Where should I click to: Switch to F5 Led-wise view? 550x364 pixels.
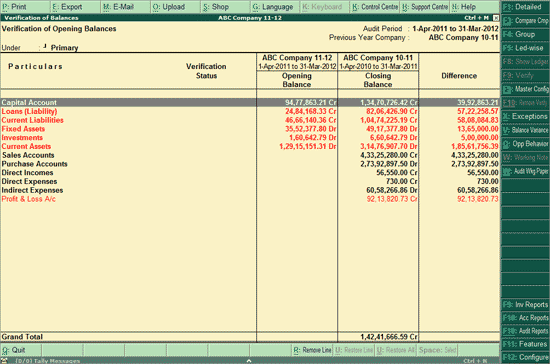[525, 48]
